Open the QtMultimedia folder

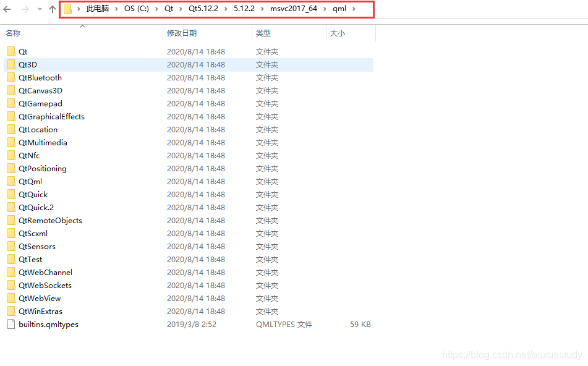pyautogui.click(x=41, y=142)
